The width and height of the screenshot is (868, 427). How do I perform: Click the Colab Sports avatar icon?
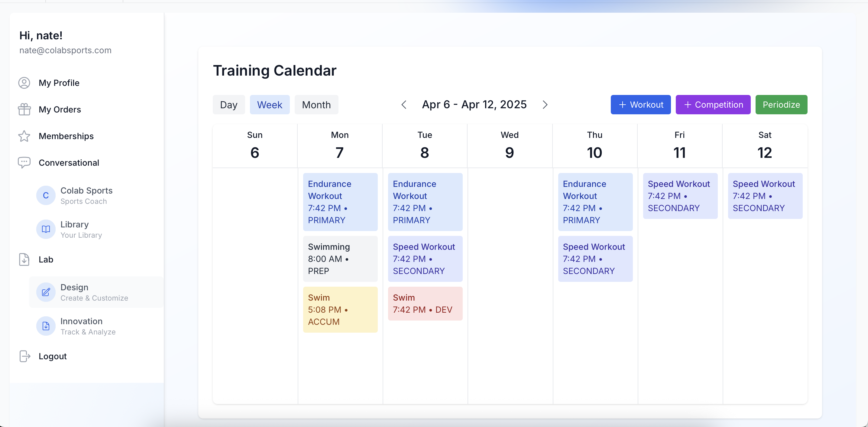[x=46, y=196]
